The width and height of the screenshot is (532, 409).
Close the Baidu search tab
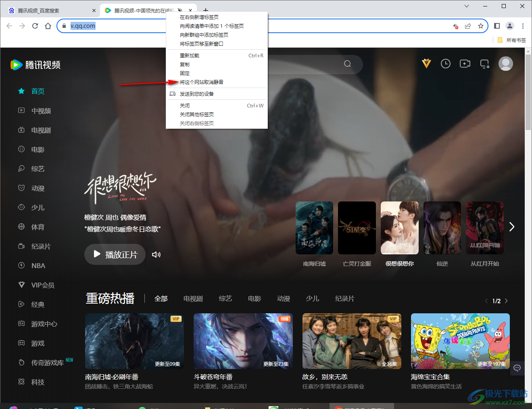pyautogui.click(x=94, y=10)
